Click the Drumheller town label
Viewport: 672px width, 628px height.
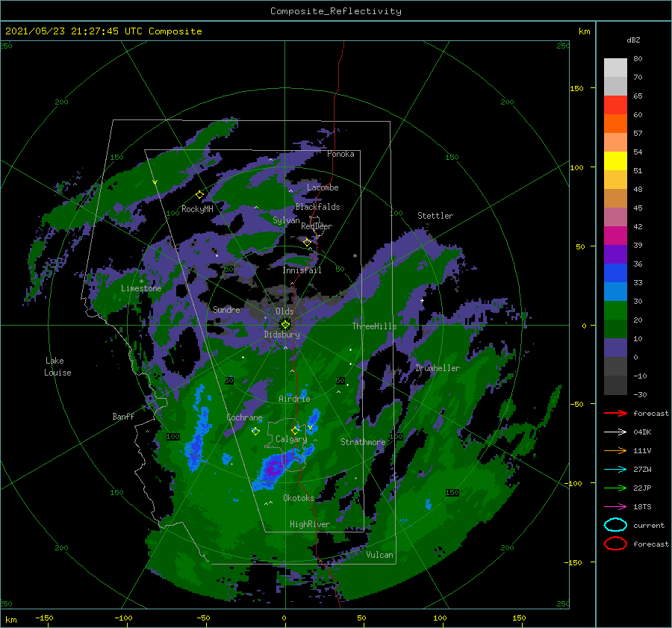pyautogui.click(x=438, y=368)
